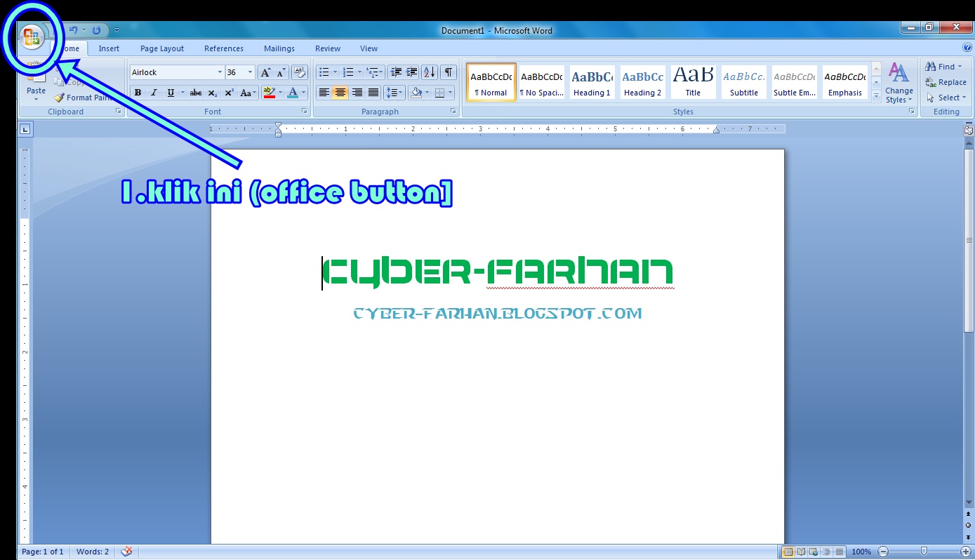Expand the Styles dialog launcher
The width and height of the screenshot is (975, 560).
[911, 112]
